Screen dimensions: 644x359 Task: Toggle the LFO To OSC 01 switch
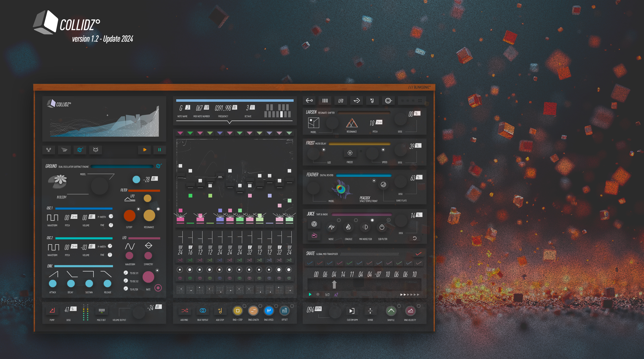point(126,273)
